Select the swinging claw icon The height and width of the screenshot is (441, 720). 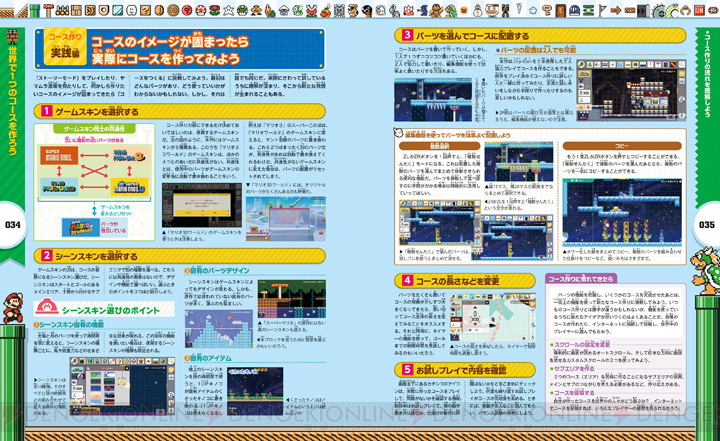coord(686,10)
